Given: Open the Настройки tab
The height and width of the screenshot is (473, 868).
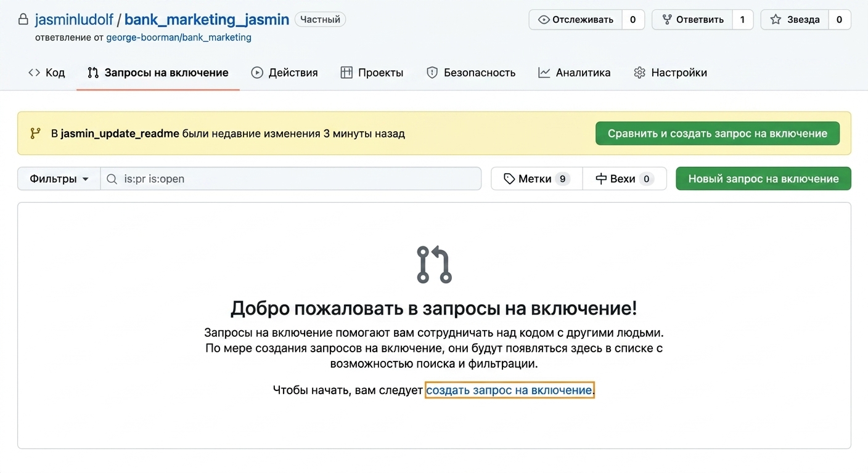Looking at the screenshot, I should pos(670,73).
